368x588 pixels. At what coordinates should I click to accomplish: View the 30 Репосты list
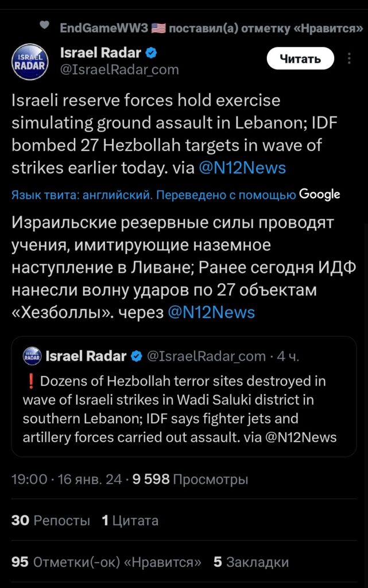pyautogui.click(x=51, y=520)
